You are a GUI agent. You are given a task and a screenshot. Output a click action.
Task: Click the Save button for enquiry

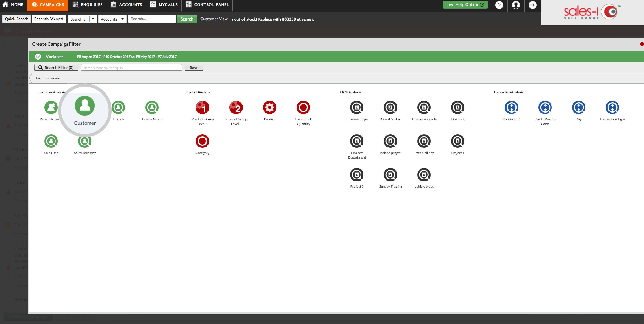point(194,67)
